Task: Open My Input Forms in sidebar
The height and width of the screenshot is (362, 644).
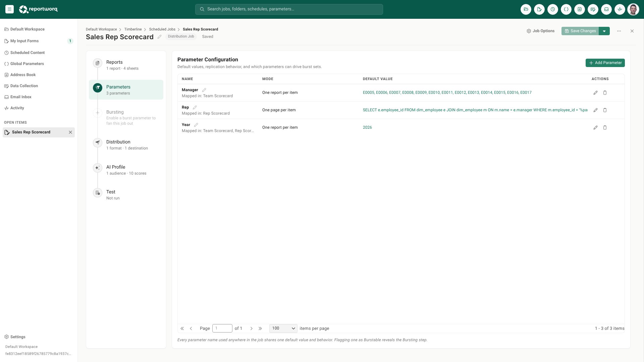Action: (x=39, y=41)
